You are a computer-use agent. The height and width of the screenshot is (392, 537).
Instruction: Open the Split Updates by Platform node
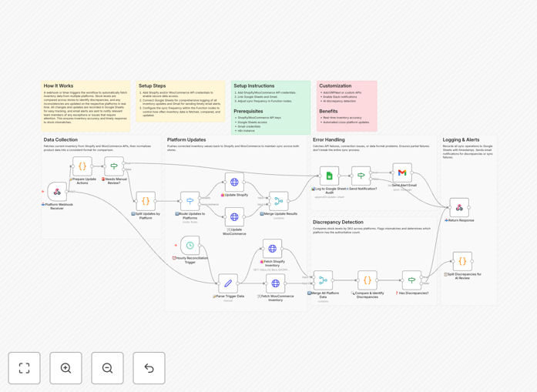[146, 201]
